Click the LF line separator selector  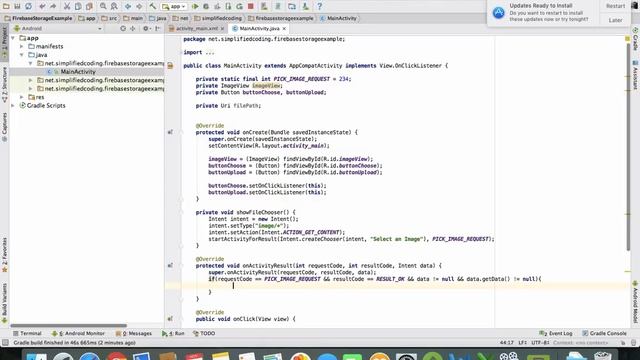pyautogui.click(x=522, y=343)
